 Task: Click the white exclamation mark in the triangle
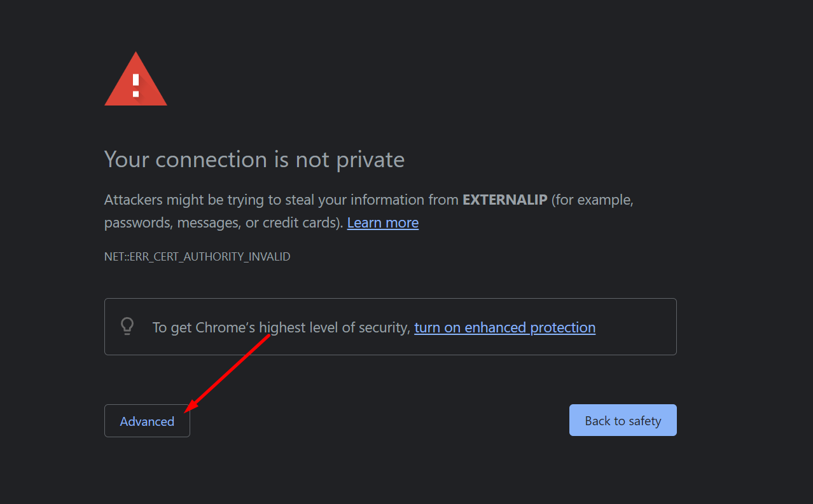click(135, 85)
